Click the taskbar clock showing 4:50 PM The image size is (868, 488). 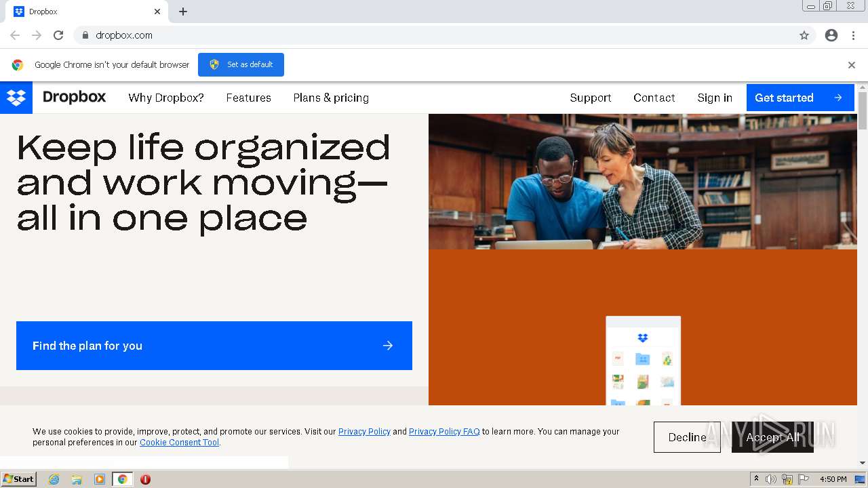click(x=833, y=479)
